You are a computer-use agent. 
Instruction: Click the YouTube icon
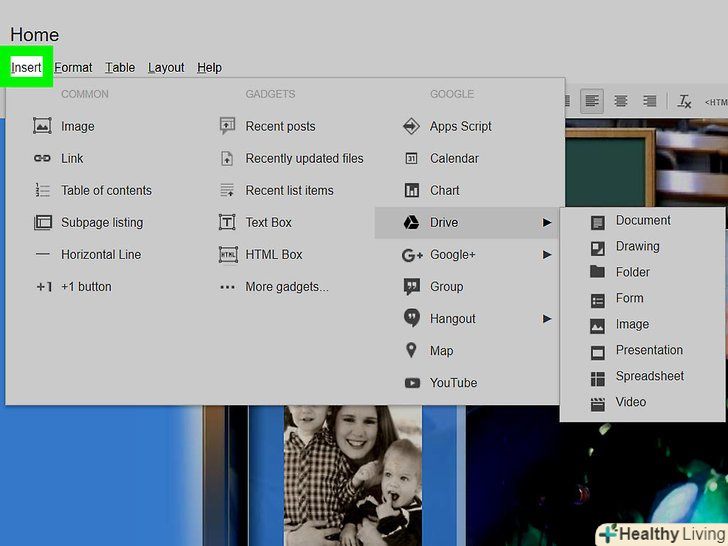411,383
